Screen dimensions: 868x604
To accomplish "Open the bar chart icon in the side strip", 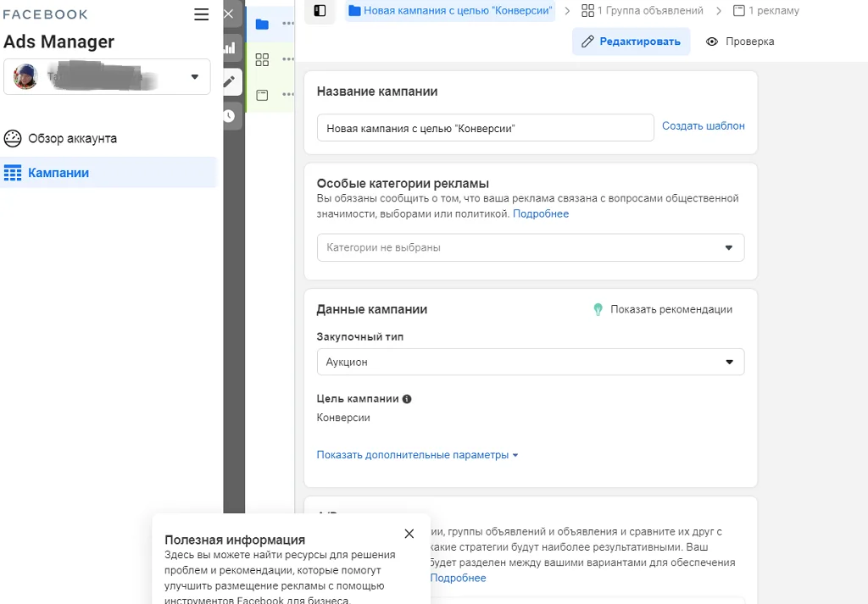I will [x=229, y=48].
